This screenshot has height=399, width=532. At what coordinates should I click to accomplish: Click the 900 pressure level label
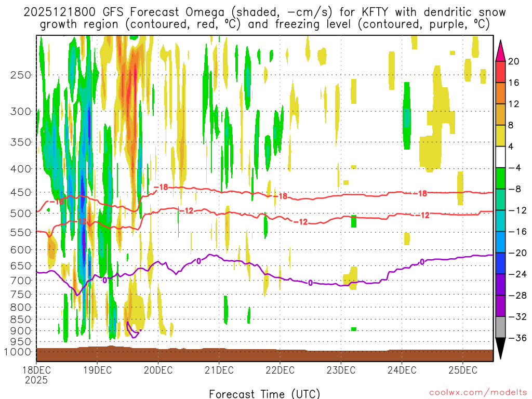click(21, 331)
